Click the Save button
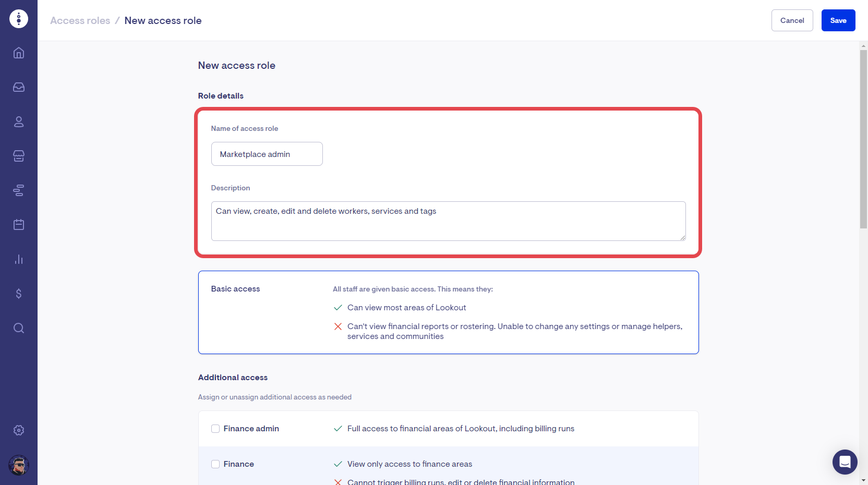The image size is (868, 485). pos(838,20)
